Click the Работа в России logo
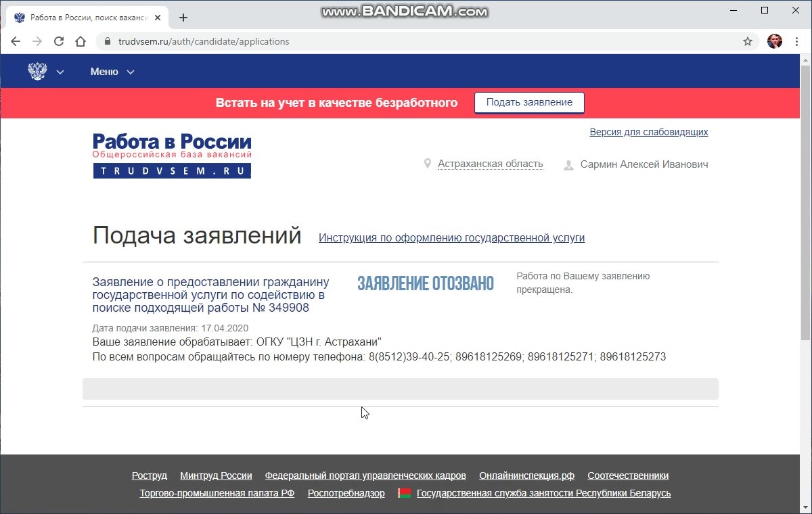This screenshot has width=812, height=514. tap(172, 156)
